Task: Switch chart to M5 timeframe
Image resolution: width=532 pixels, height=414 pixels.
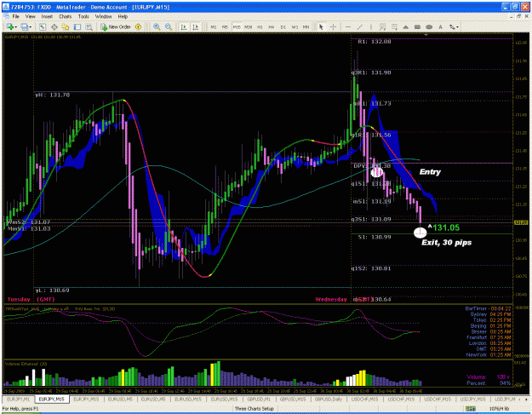Action: (x=225, y=26)
